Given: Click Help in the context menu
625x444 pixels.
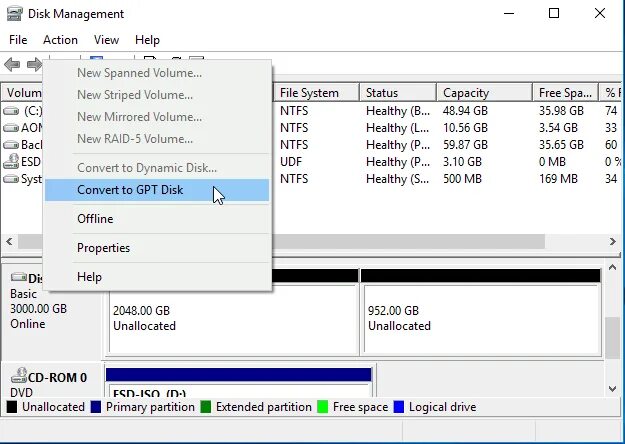Looking at the screenshot, I should (x=157, y=277).
